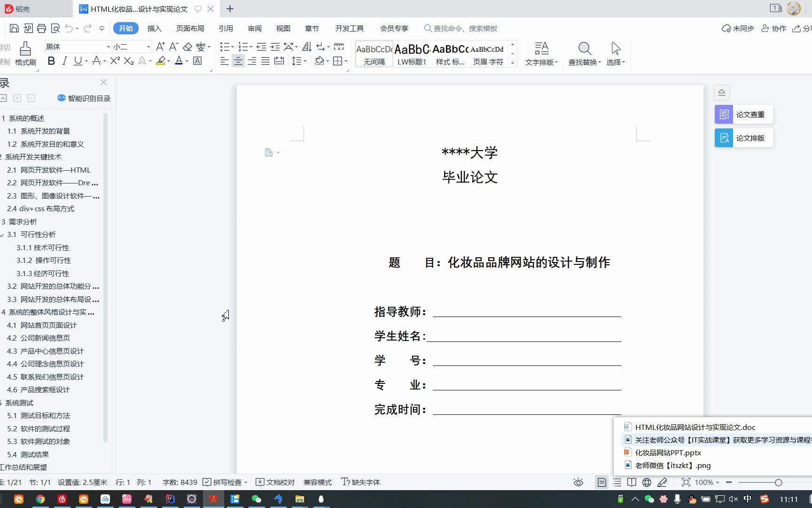Enable 拼写检查 in the status bar
Screen dimensions: 812x508
[x=226, y=482]
